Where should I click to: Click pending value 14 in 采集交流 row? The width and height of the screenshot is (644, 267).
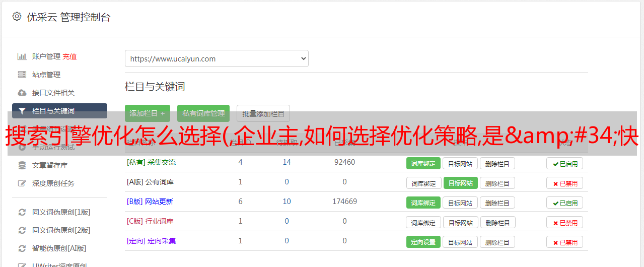coord(287,162)
